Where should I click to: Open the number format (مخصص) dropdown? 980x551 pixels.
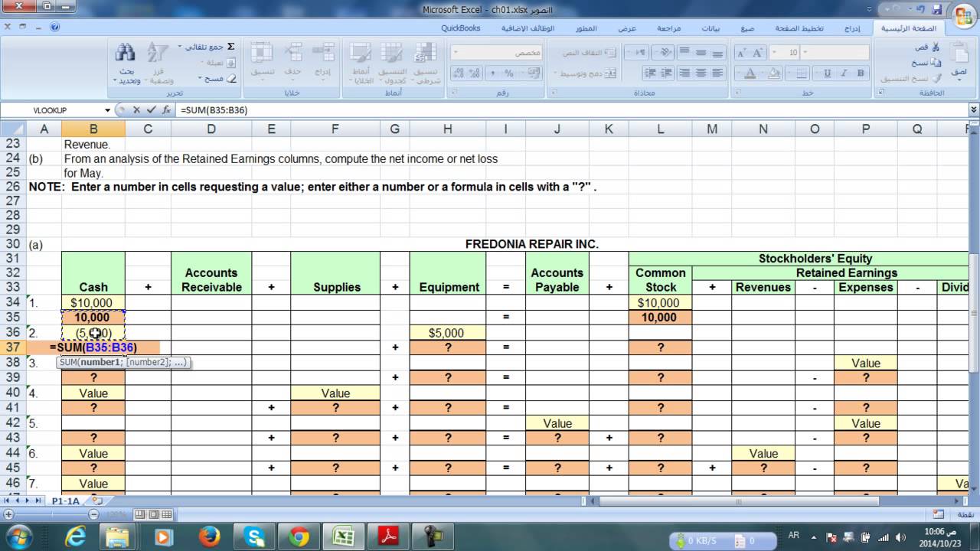click(456, 53)
